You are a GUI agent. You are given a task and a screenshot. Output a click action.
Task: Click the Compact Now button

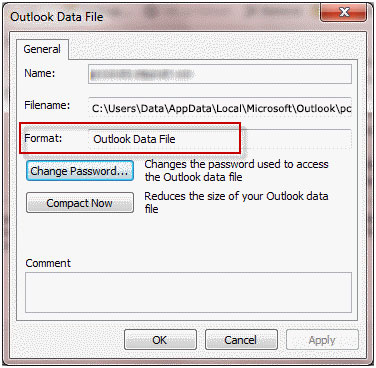tap(80, 203)
